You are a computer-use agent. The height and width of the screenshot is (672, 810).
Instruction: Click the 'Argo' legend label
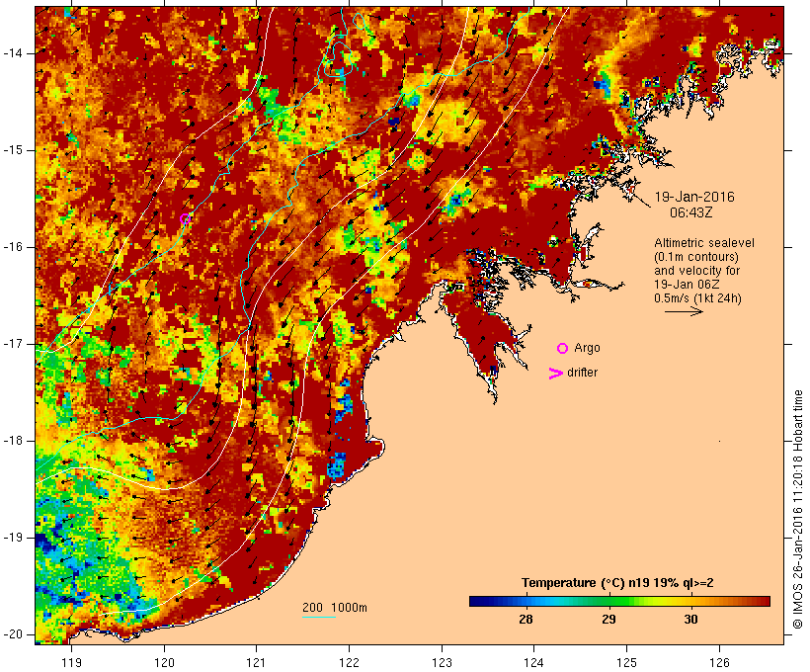(x=588, y=348)
